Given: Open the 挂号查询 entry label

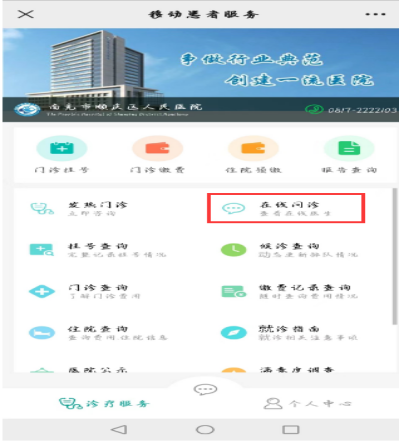Looking at the screenshot, I should pyautogui.click(x=98, y=246).
